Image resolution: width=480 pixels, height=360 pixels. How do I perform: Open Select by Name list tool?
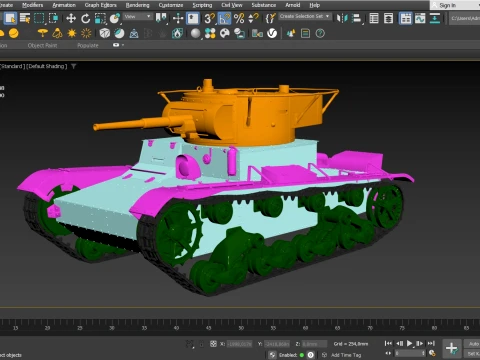click(25, 18)
